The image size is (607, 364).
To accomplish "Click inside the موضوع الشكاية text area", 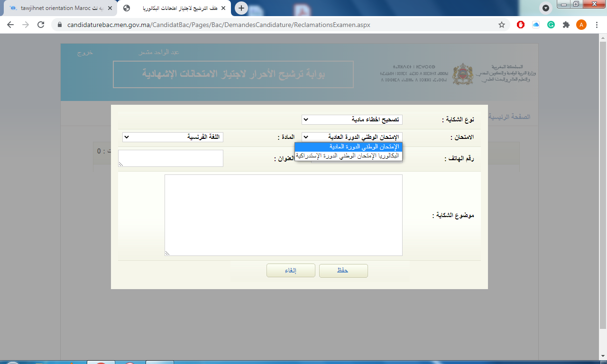I will click(283, 215).
